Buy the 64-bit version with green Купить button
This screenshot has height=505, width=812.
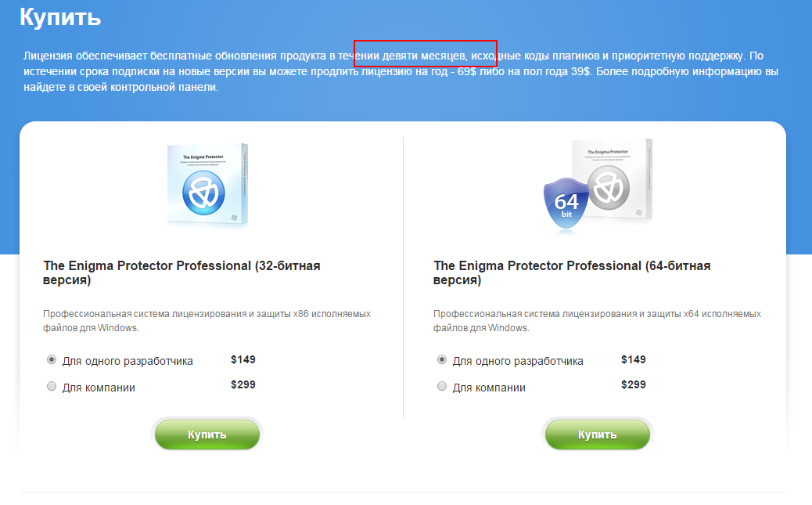click(x=598, y=435)
